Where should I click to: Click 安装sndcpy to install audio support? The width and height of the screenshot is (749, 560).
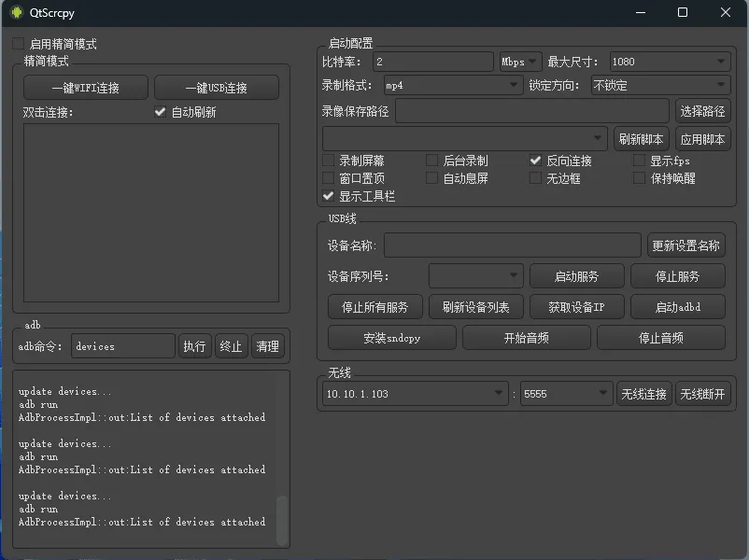[x=391, y=338]
